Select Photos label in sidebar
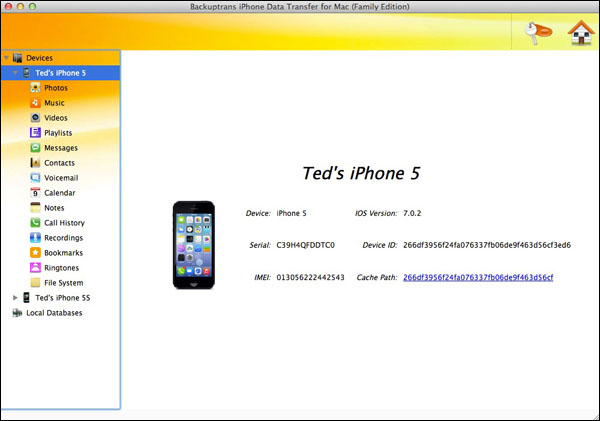The image size is (600, 421). 56,88
